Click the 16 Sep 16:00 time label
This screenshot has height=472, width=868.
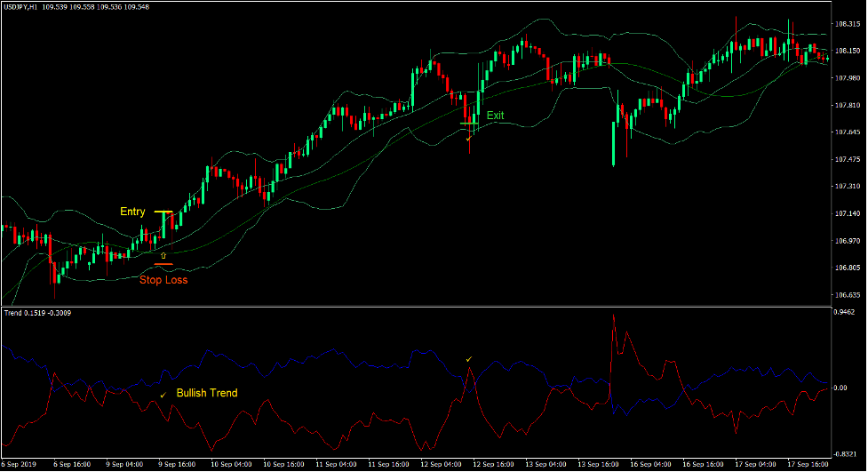(703, 464)
